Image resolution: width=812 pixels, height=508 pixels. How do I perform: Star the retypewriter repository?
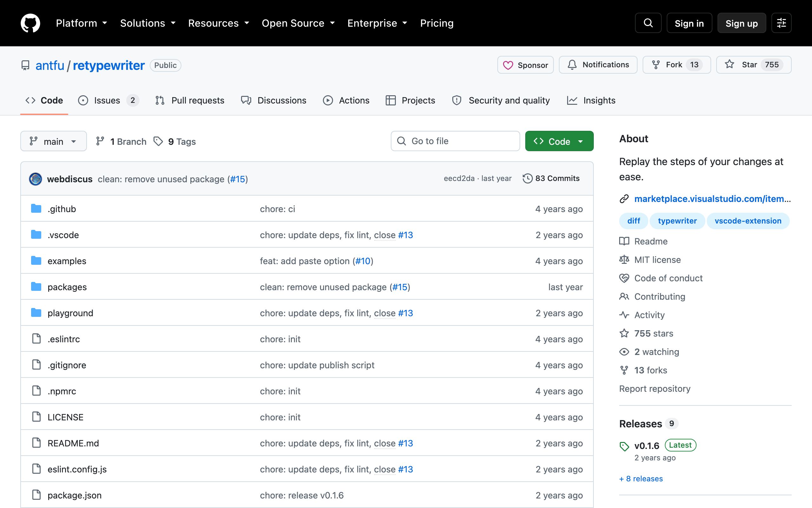(754, 65)
